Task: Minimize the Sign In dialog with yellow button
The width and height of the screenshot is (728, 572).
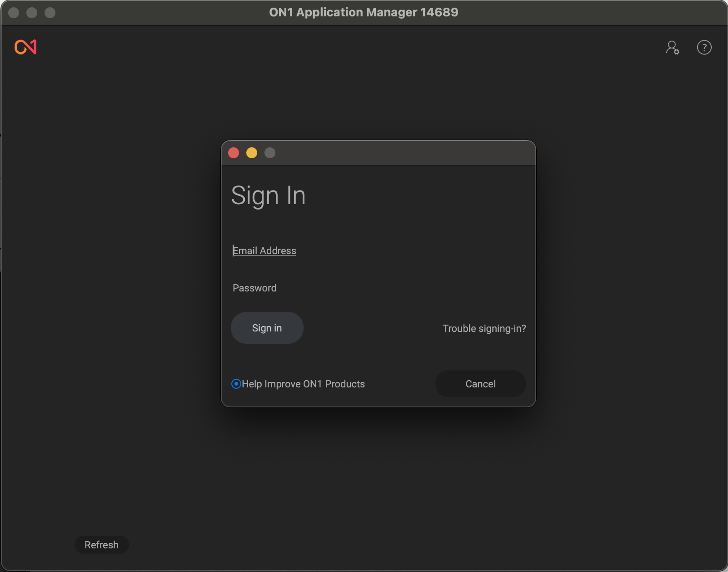Action: tap(252, 153)
